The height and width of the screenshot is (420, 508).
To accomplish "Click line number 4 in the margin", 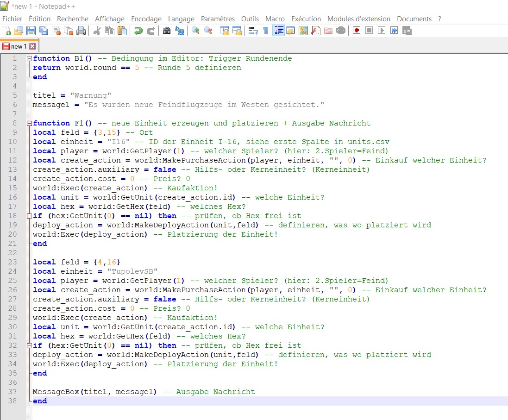I will click(x=14, y=86).
